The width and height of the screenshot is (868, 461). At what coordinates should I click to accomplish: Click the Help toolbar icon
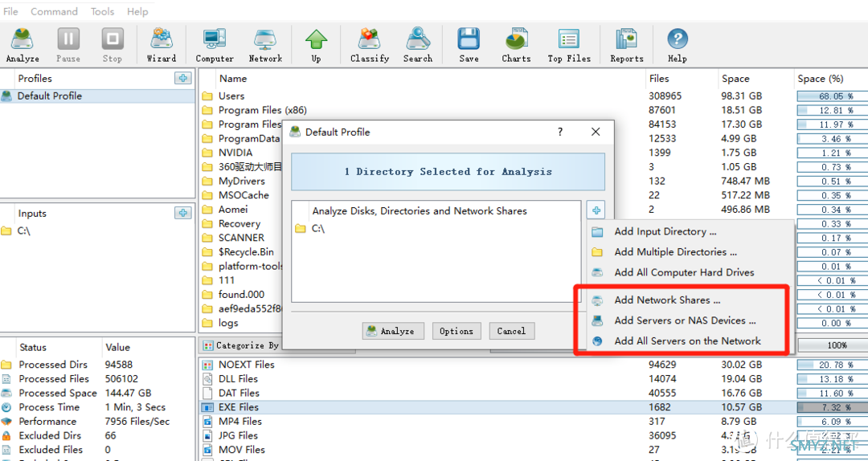pos(677,45)
